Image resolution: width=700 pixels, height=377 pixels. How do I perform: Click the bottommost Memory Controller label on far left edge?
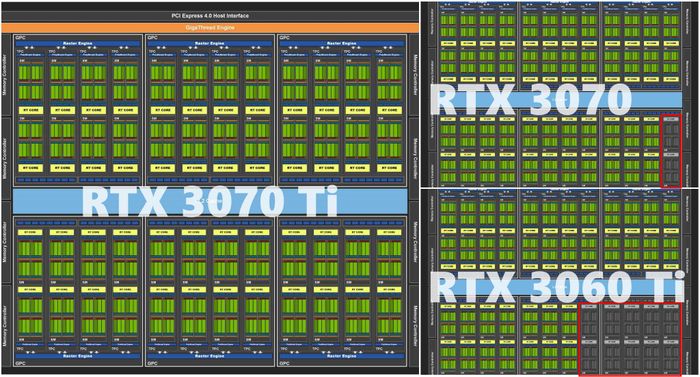pos(5,326)
